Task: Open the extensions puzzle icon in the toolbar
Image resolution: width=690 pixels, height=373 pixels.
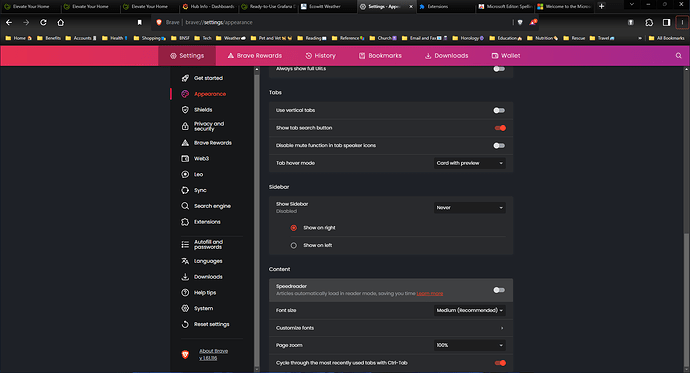Action: coord(649,22)
